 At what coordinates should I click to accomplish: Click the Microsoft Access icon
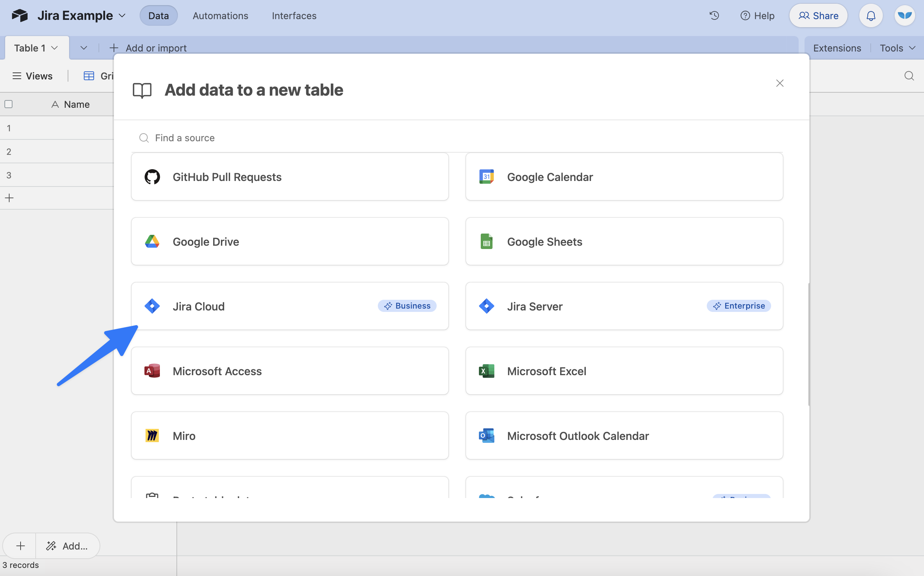coord(152,371)
